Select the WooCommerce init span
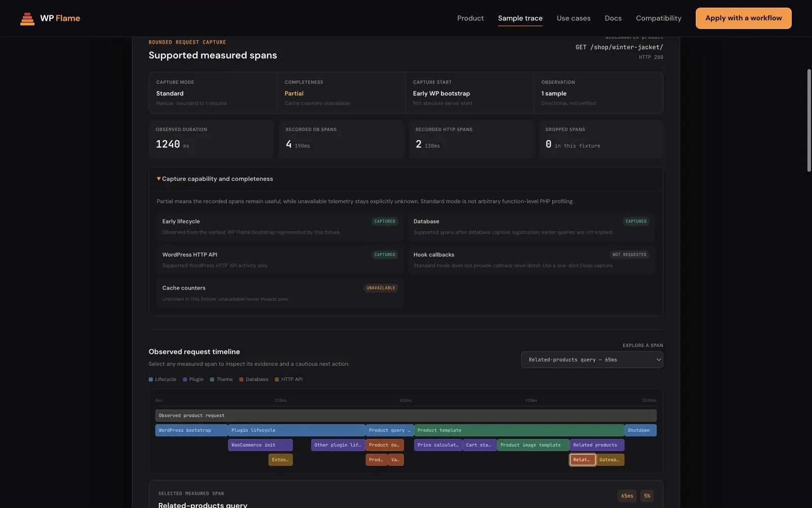 coord(260,445)
